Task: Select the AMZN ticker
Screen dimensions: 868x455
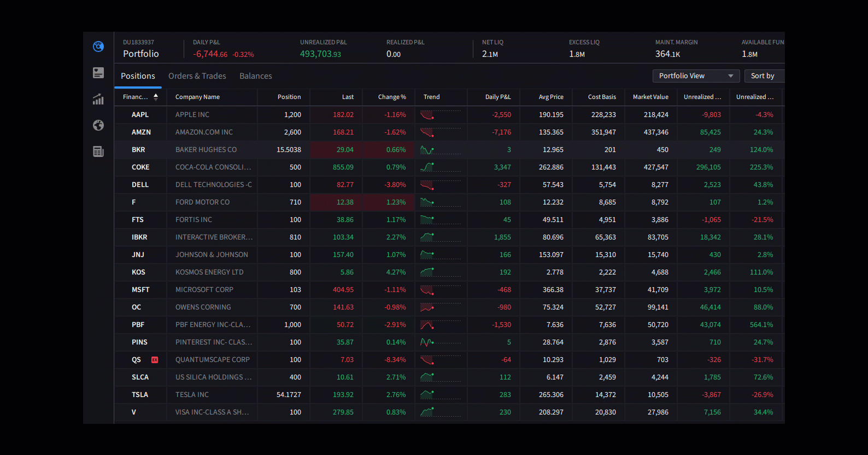Action: [x=141, y=132]
